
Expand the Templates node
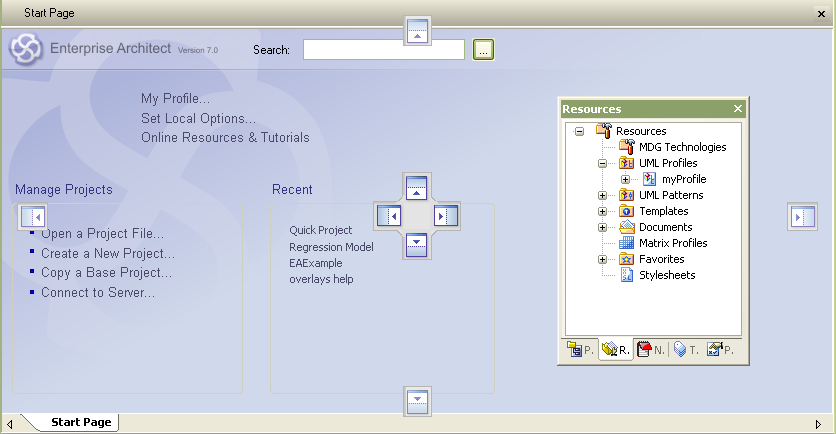(602, 211)
